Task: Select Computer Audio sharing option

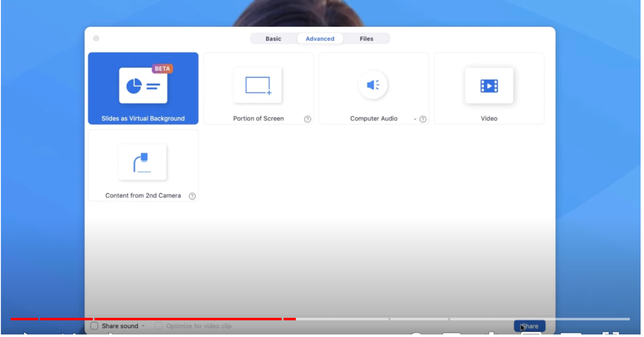Action: click(374, 89)
